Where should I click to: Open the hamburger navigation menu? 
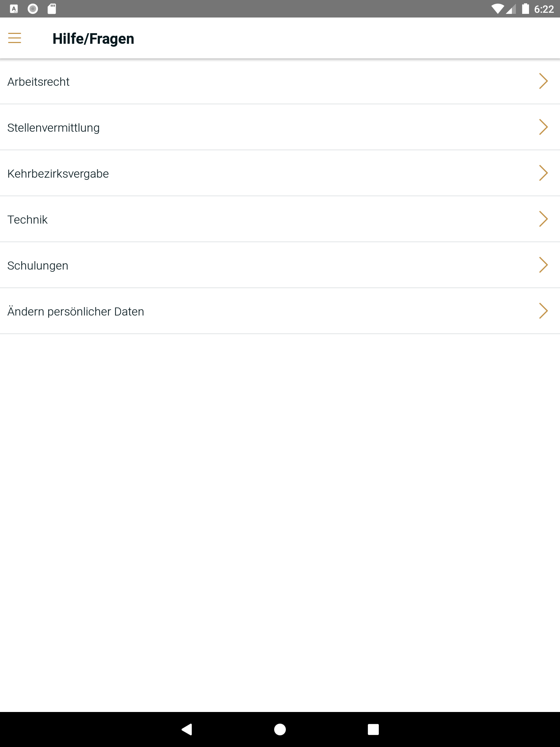[15, 38]
